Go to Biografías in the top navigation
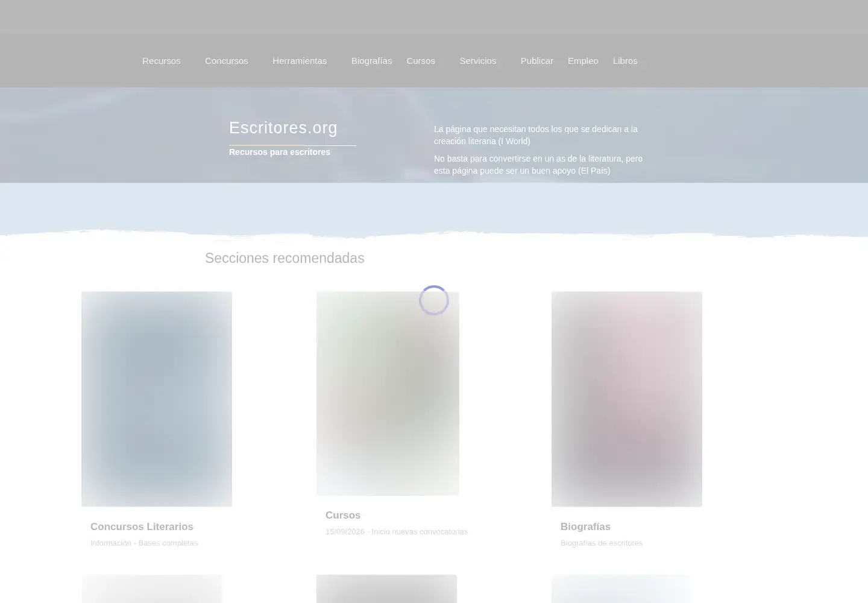 point(371,61)
